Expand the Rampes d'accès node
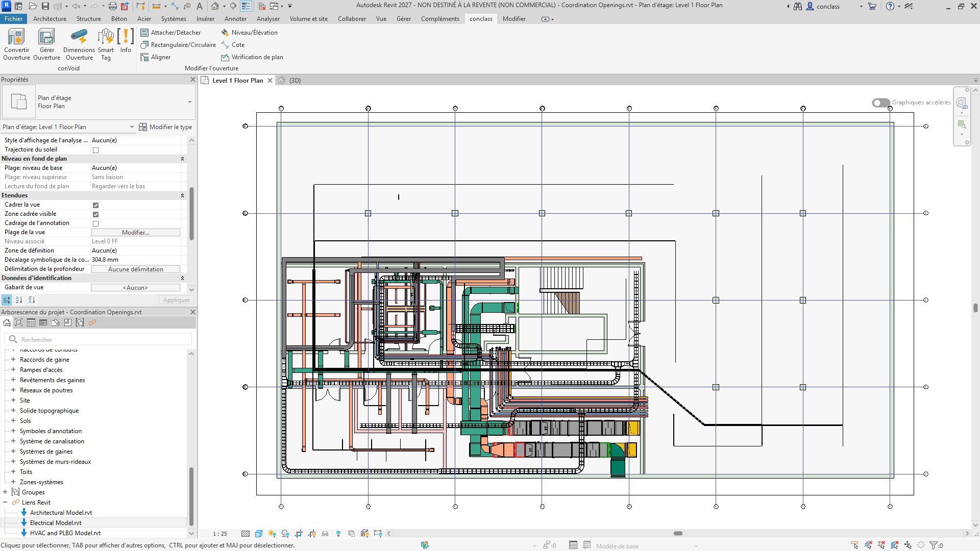This screenshot has height=551, width=980. pyautogui.click(x=13, y=370)
